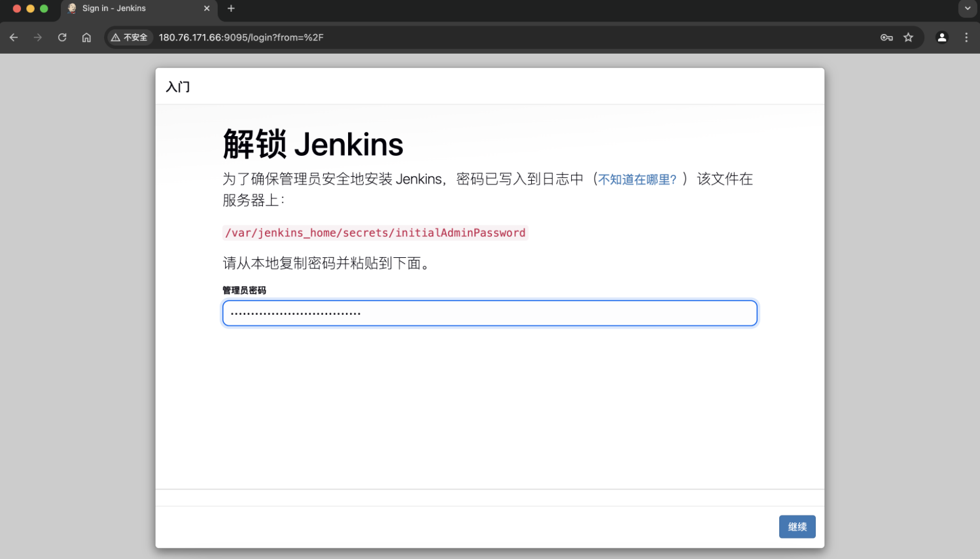Select the Sign in - Jenkins tab
Viewport: 980px width, 559px height.
(x=139, y=9)
